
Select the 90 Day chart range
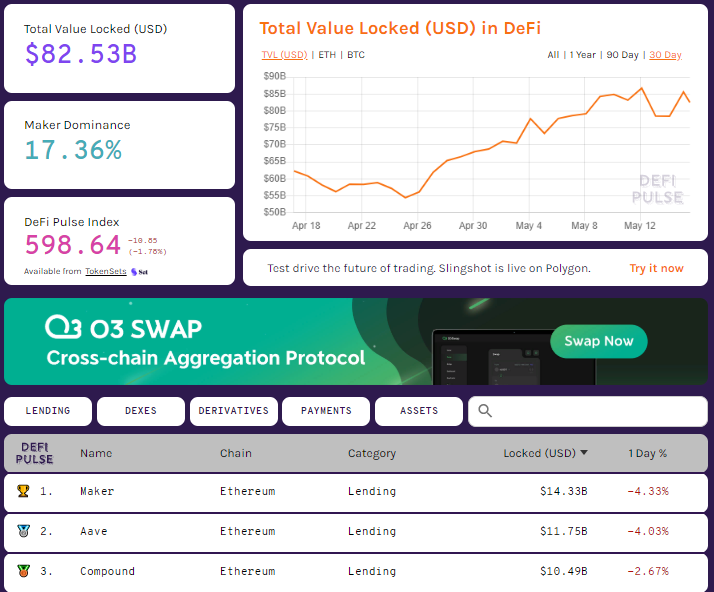pyautogui.click(x=622, y=55)
